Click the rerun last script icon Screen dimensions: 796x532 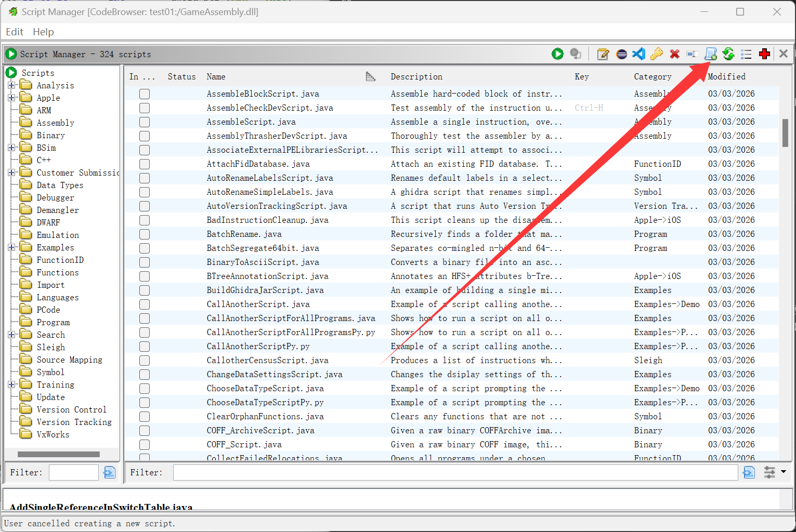tap(576, 54)
